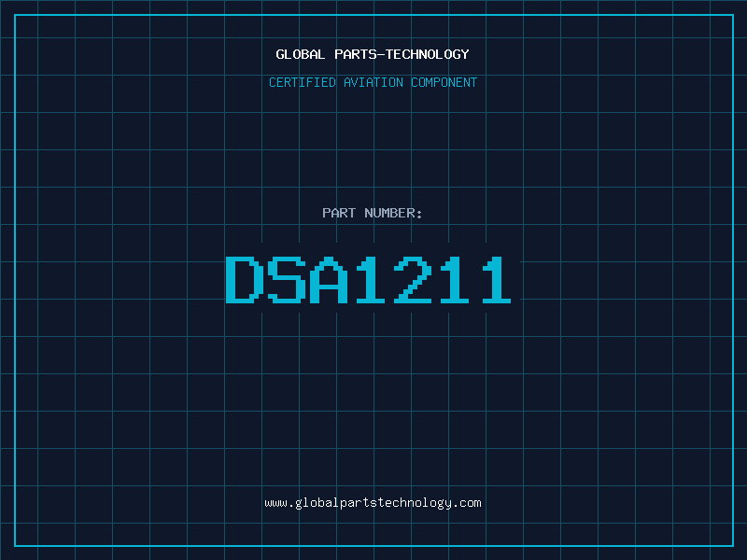Click the word AVIATION in the subtitle
The height and width of the screenshot is (560, 747).
(373, 82)
